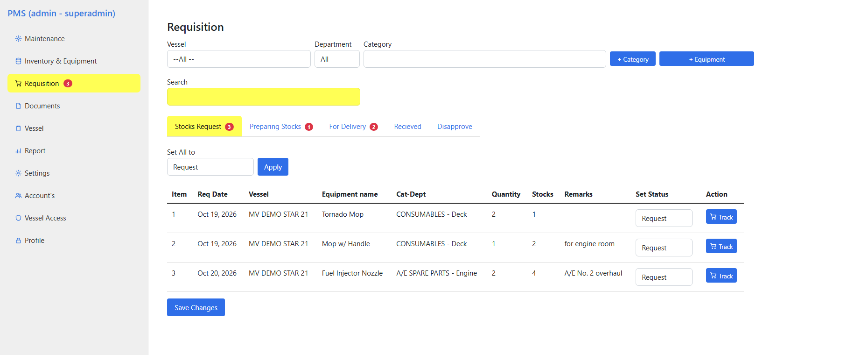Viewport: 868px width, 355px height.
Task: Click "Mop w/ Handle" equipment name
Action: point(346,244)
